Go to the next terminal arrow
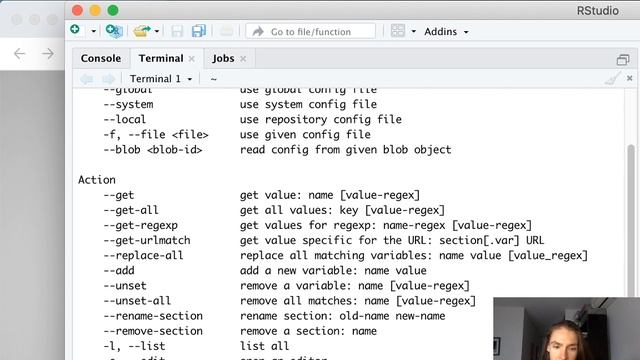This screenshot has height=360, width=640. 108,79
